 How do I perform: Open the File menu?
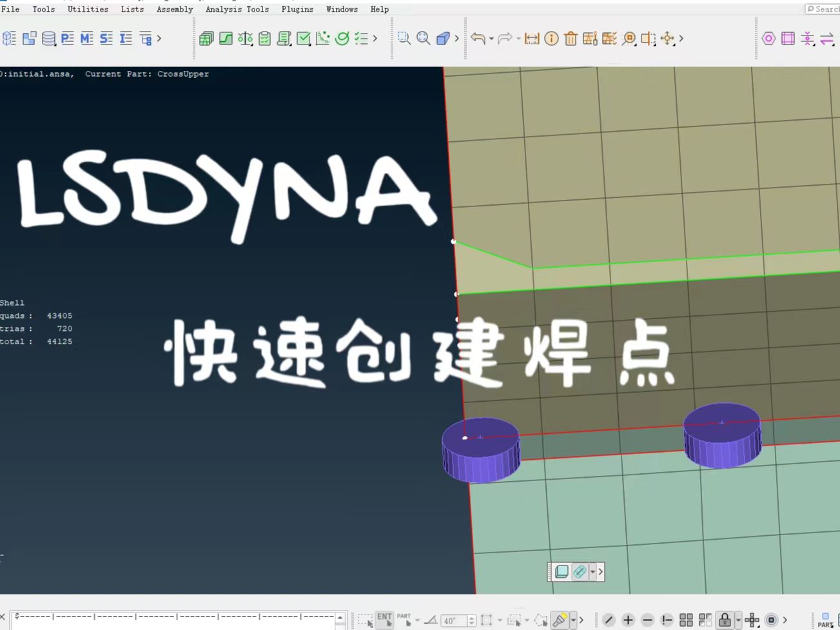pyautogui.click(x=10, y=9)
